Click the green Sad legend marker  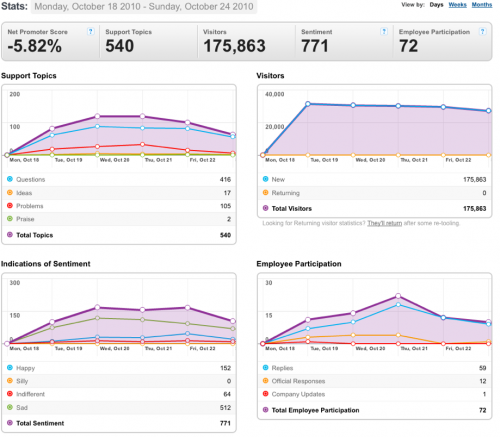click(x=10, y=407)
